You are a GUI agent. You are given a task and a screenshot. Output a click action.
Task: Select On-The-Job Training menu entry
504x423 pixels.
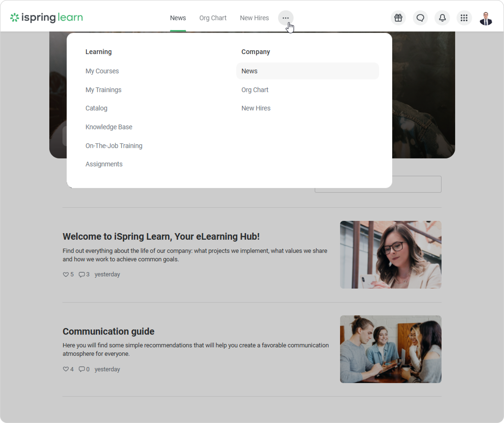(114, 146)
